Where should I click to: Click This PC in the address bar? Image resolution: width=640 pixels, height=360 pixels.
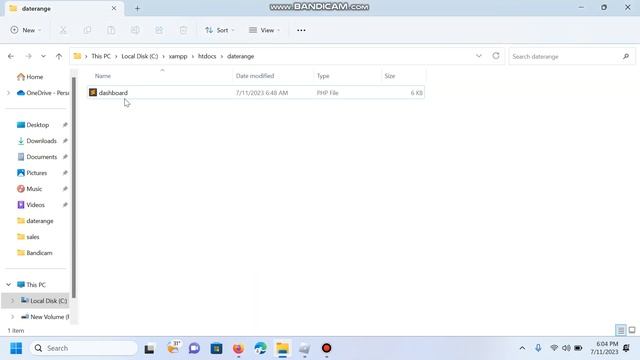coord(101,56)
